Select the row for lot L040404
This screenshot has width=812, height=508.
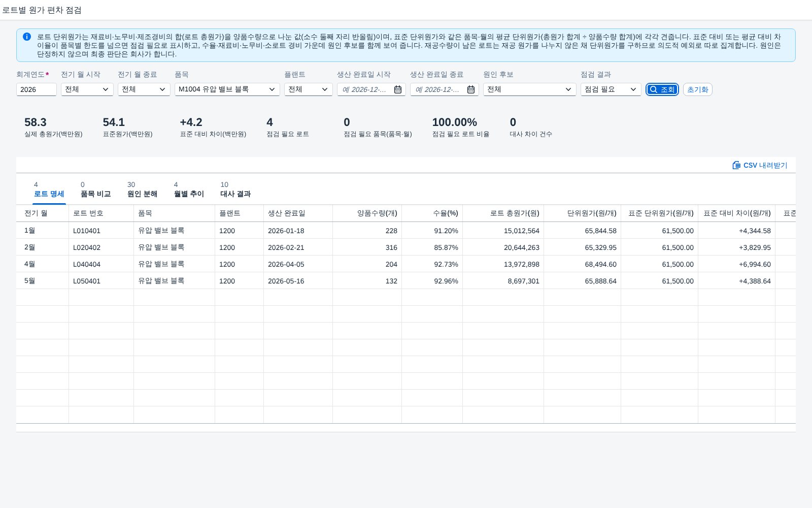406,264
